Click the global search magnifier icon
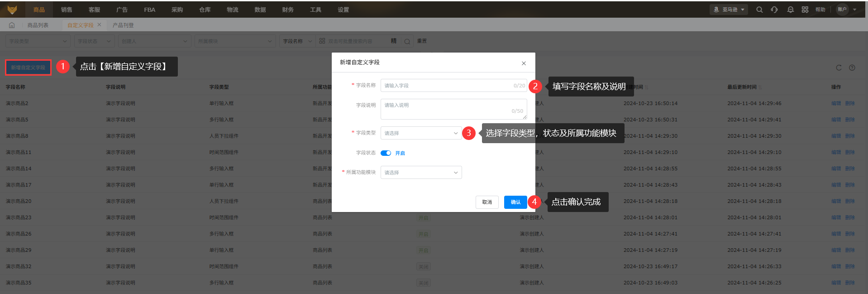This screenshot has height=294, width=868. tap(759, 10)
